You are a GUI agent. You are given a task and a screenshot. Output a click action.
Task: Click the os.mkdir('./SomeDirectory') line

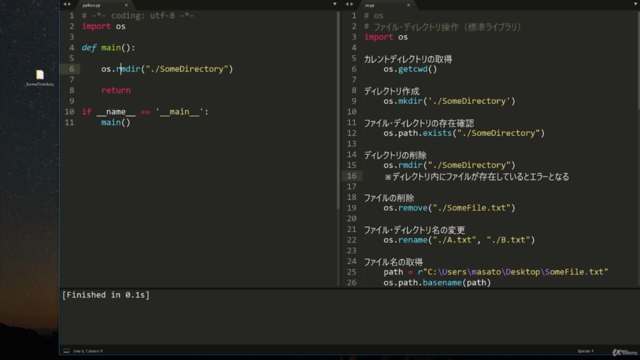[x=449, y=101]
